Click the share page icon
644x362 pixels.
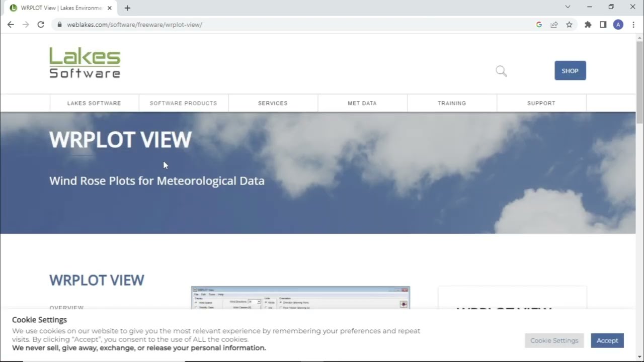554,25
